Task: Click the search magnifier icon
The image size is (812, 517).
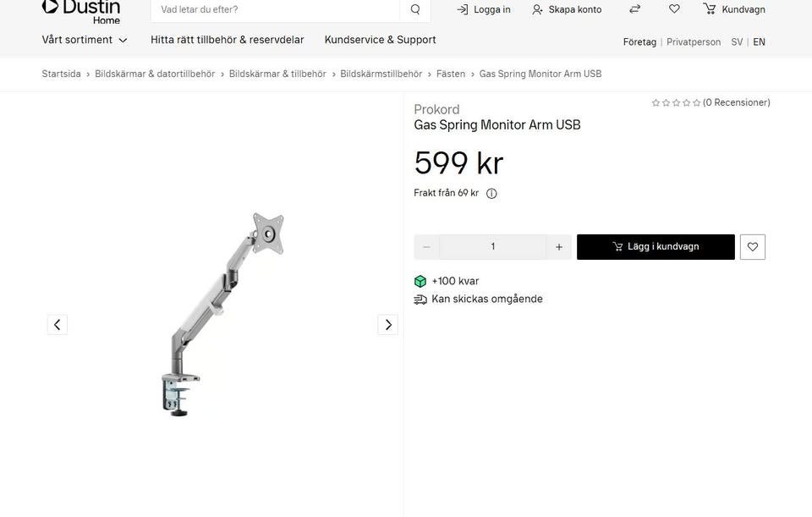Action: click(414, 9)
